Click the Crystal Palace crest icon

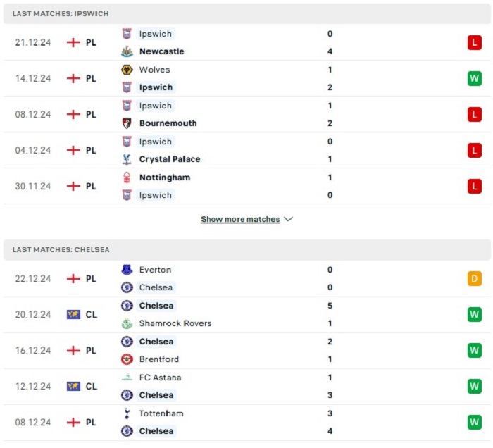coord(127,159)
